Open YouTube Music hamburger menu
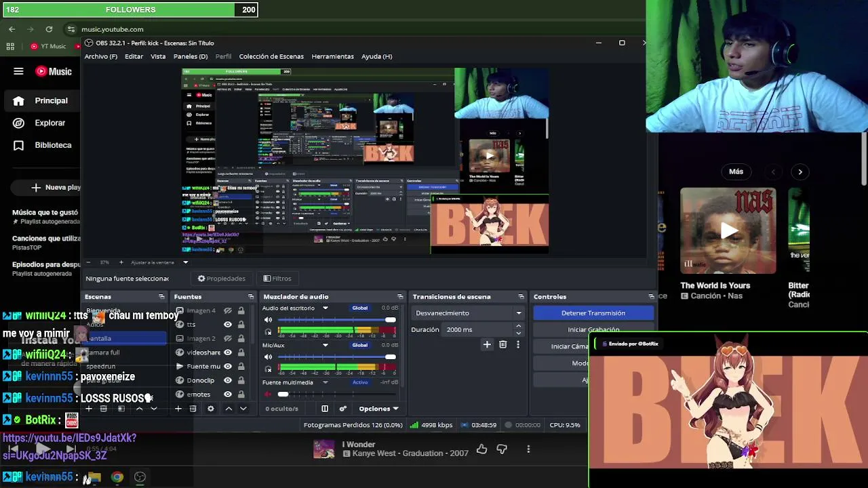868x488 pixels. click(18, 71)
